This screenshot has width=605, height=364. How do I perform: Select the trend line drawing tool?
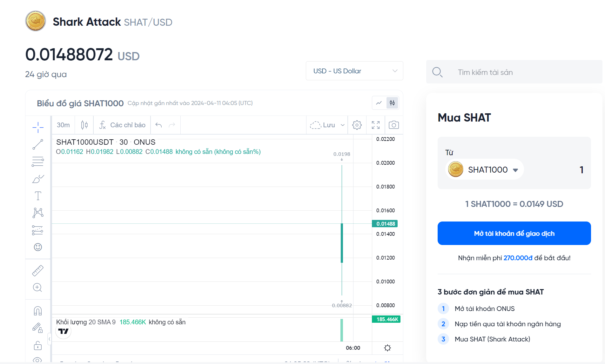[x=38, y=144]
